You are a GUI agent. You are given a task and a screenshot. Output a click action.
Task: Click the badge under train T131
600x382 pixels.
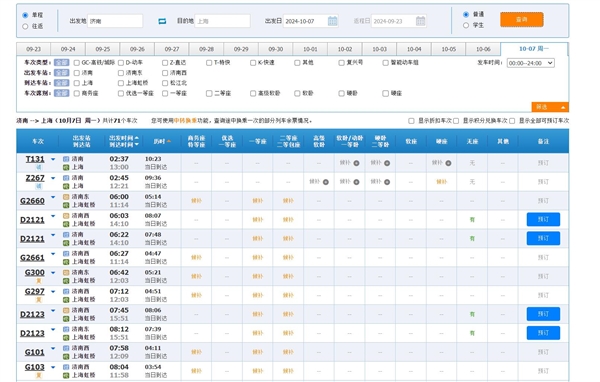(x=39, y=167)
